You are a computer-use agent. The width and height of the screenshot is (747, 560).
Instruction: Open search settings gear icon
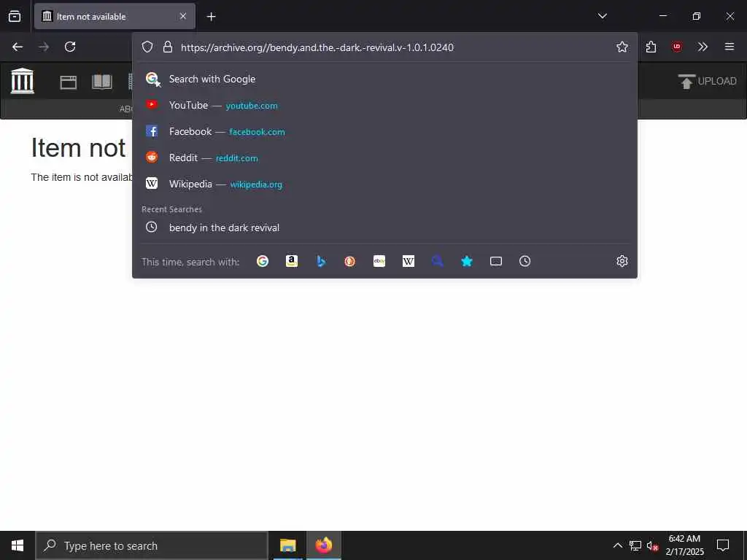622,261
